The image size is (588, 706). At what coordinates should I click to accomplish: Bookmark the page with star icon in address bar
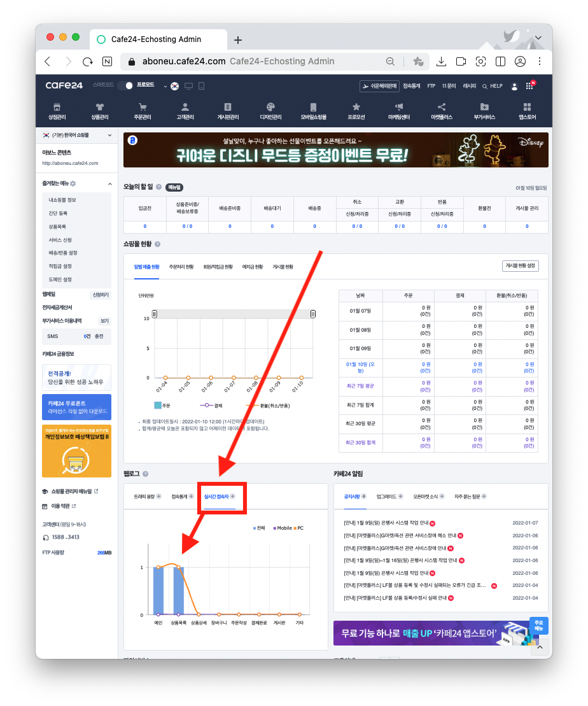pyautogui.click(x=418, y=62)
